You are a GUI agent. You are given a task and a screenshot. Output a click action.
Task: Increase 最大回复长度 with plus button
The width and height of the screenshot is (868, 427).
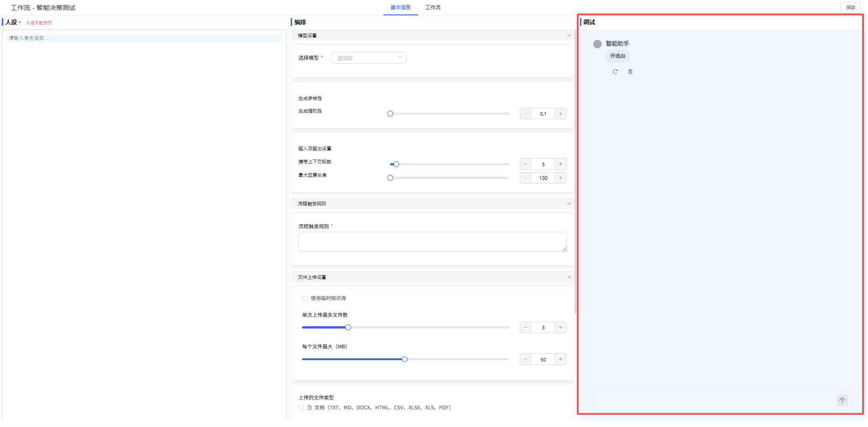coord(561,178)
